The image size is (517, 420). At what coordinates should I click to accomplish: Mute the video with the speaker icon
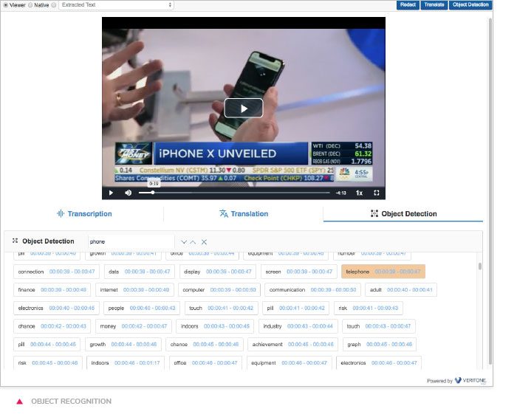129,193
